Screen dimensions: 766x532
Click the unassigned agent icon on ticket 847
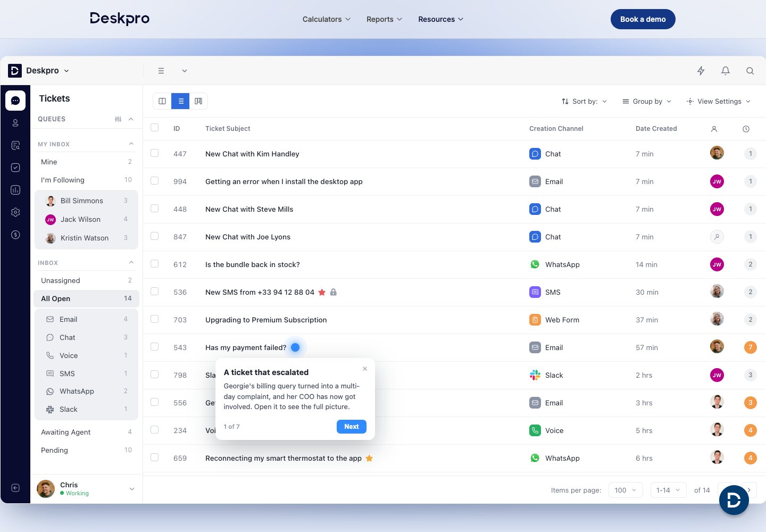click(x=717, y=237)
